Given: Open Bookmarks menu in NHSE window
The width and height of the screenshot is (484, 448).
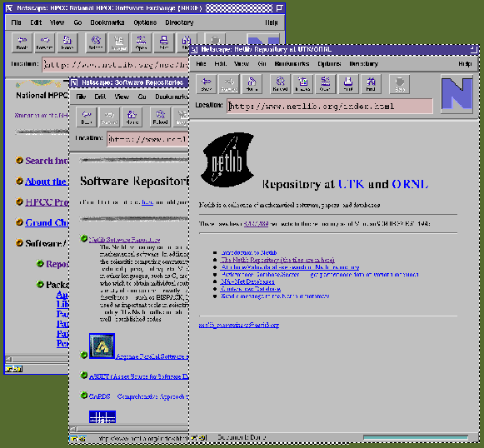Looking at the screenshot, I should click(x=107, y=22).
